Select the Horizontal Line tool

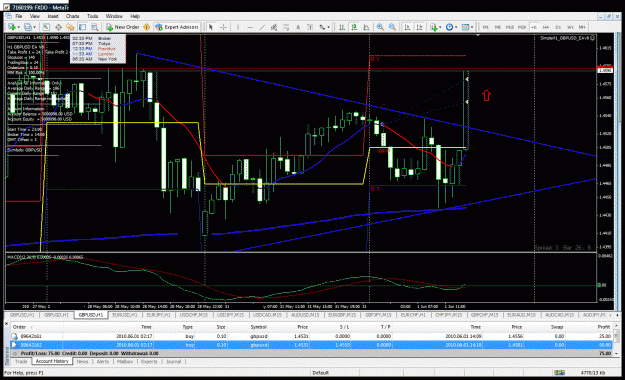pos(250,27)
